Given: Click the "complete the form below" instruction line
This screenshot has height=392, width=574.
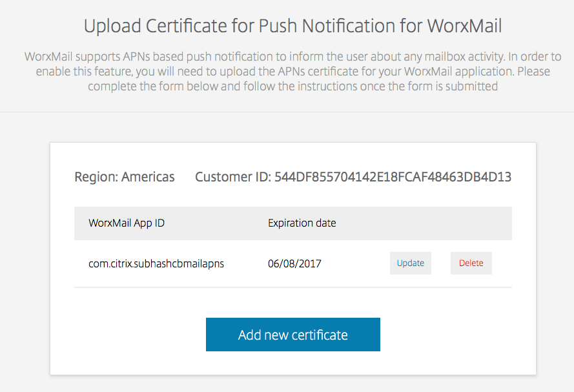Looking at the screenshot, I should click(x=292, y=86).
